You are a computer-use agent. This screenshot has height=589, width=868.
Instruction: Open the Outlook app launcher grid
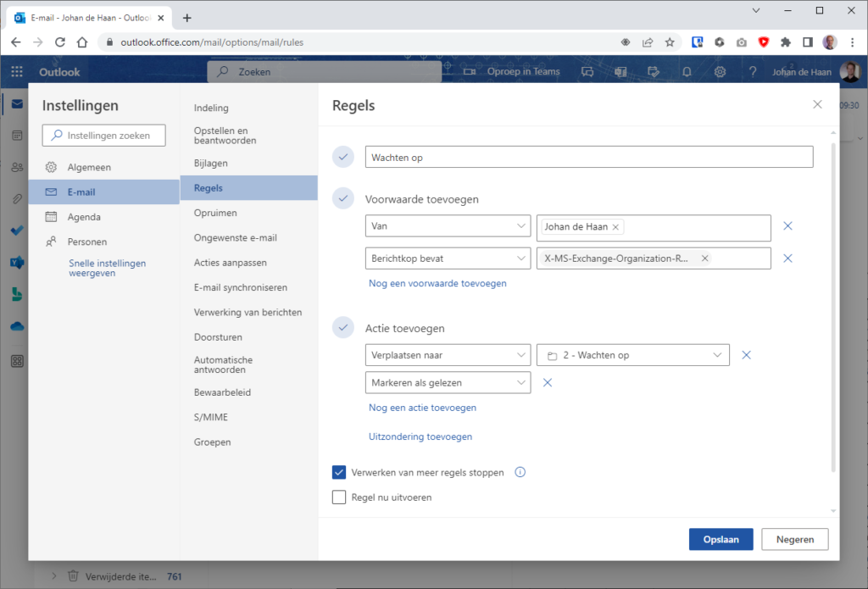17,72
